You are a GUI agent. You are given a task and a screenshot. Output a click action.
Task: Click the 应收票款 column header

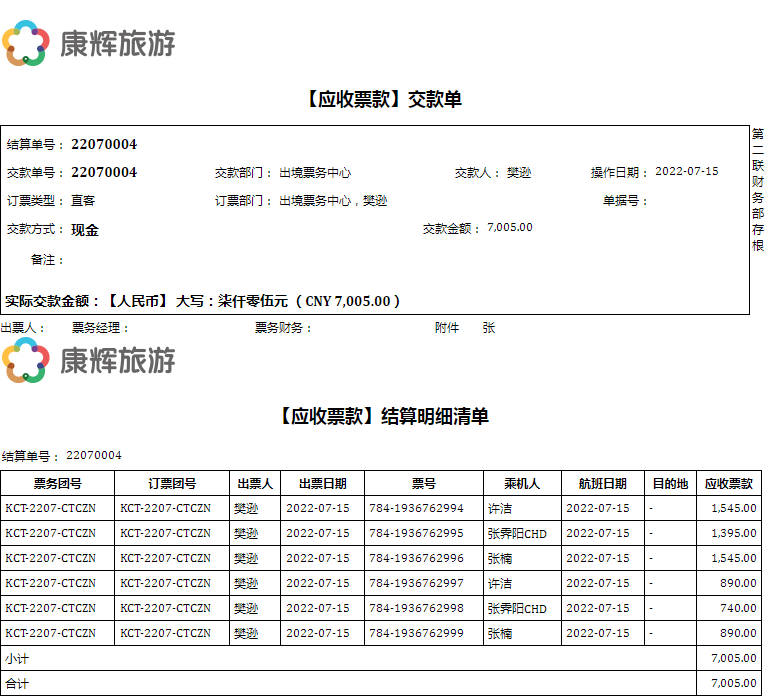pyautogui.click(x=729, y=484)
